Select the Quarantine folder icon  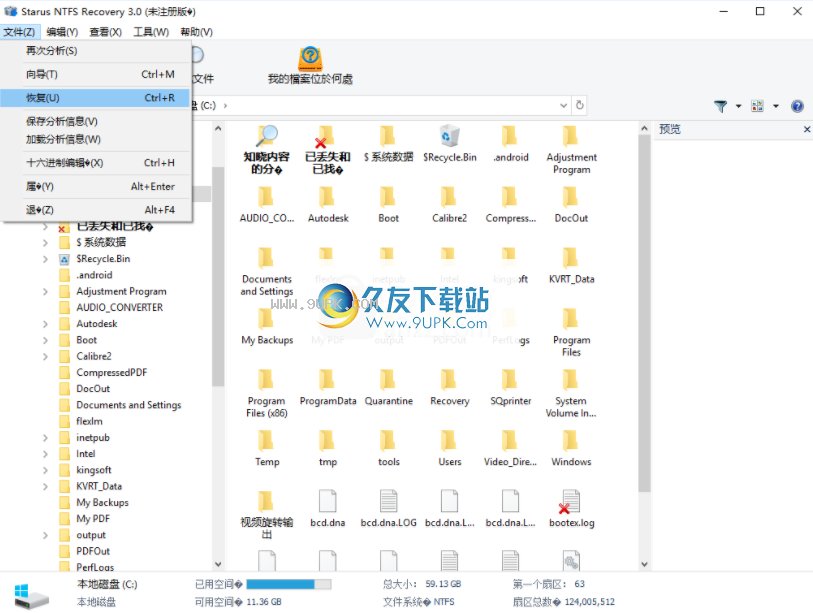(x=388, y=380)
